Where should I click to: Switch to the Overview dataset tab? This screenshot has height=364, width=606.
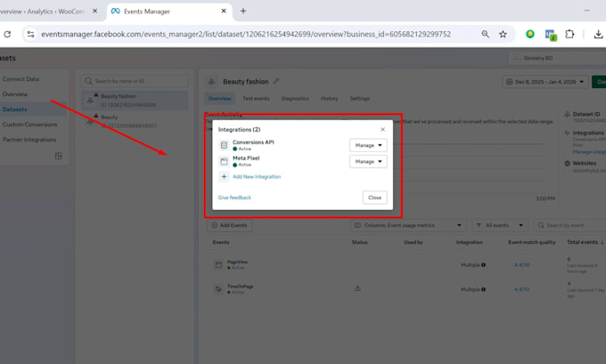pos(219,99)
